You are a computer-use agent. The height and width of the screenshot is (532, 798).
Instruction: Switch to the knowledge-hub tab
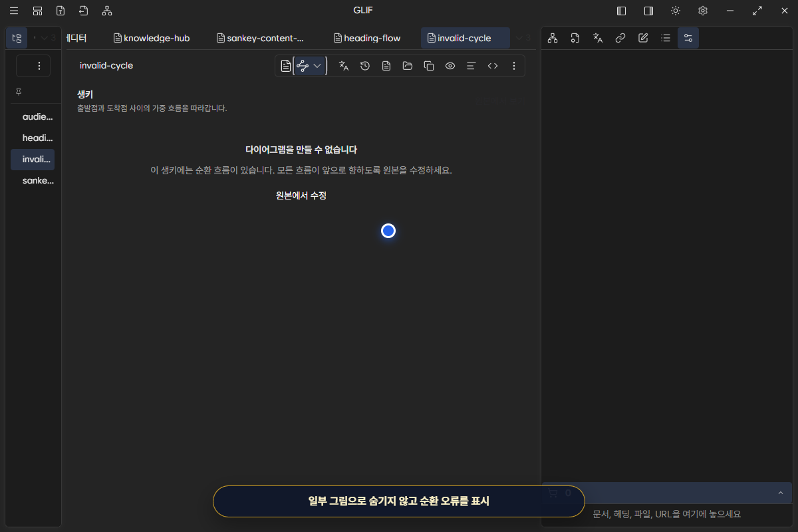pos(152,38)
